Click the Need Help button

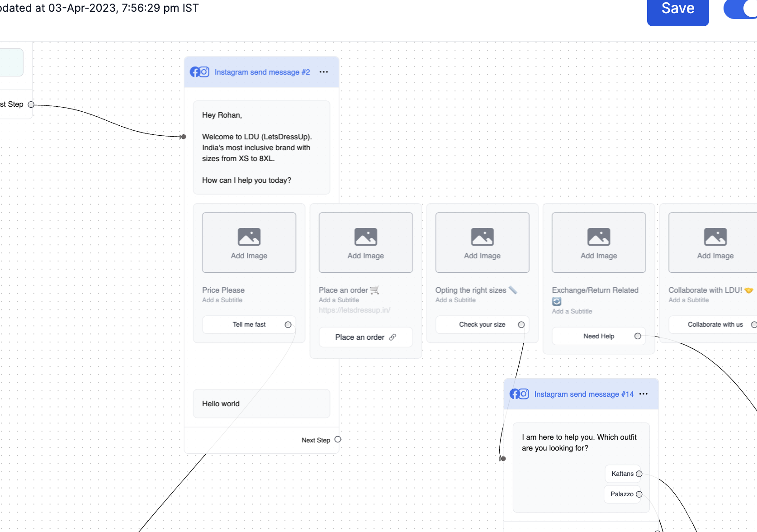pyautogui.click(x=598, y=336)
